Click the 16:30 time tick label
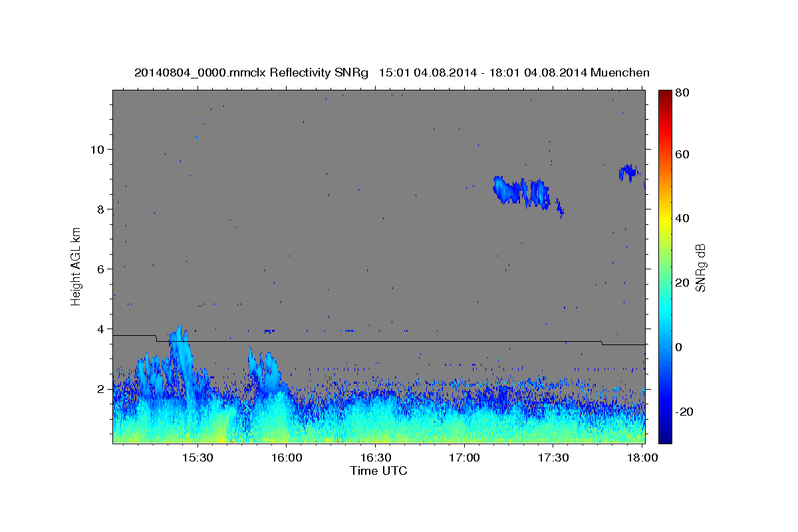This screenshot has height=532, width=798. pyautogui.click(x=375, y=458)
